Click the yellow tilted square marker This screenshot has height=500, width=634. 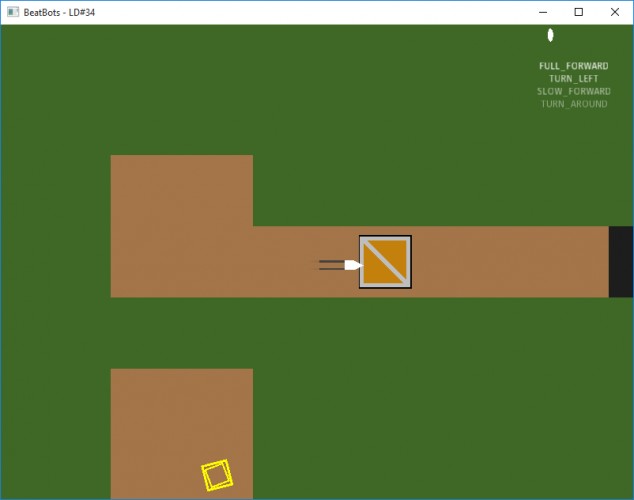[217, 475]
